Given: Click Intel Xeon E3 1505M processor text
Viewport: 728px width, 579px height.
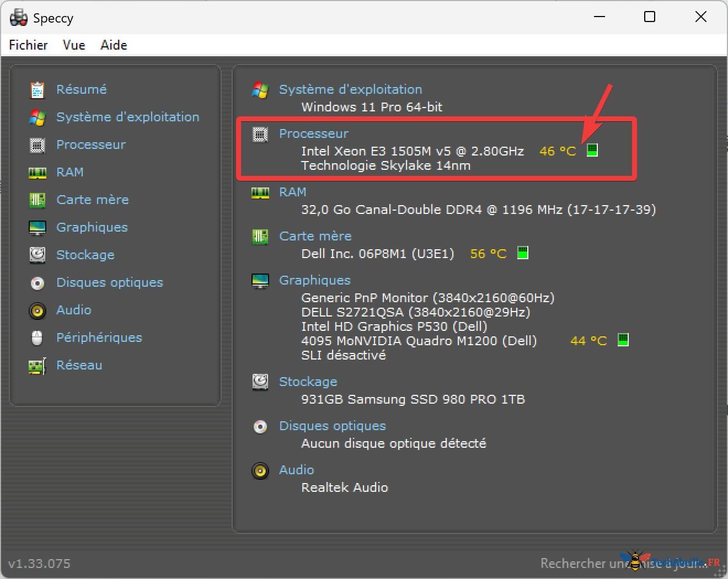Looking at the screenshot, I should 413,151.
